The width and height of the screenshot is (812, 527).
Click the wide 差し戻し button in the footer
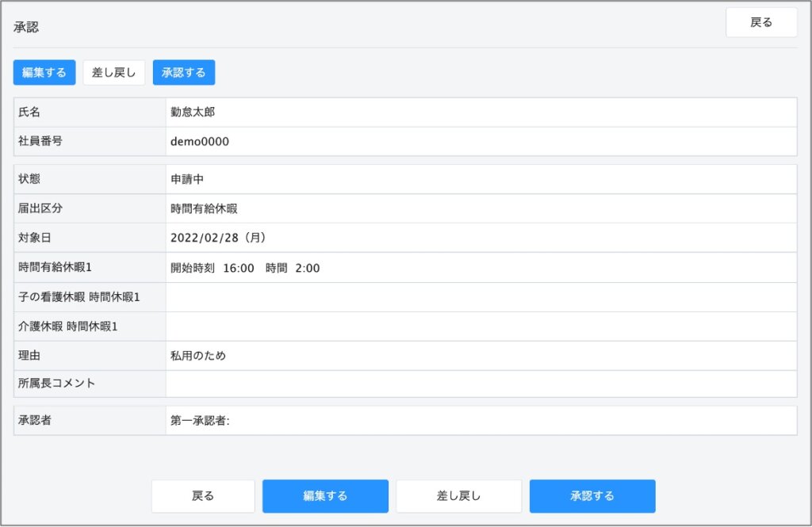pos(458,496)
